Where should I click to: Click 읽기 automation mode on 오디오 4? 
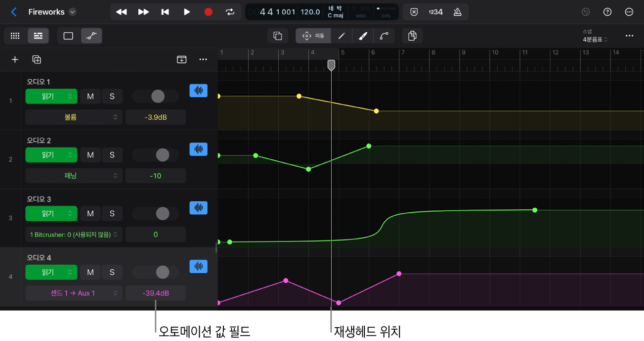click(51, 272)
